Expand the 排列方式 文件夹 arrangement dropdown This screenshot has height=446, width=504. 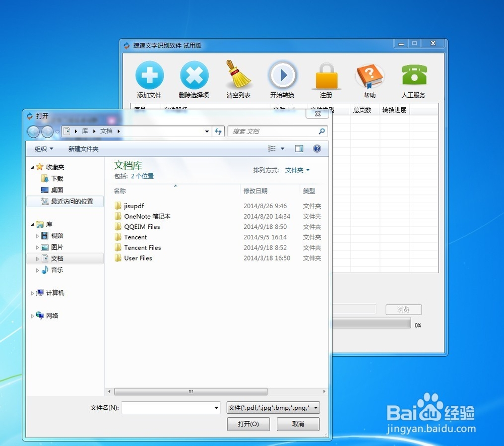tap(297, 170)
